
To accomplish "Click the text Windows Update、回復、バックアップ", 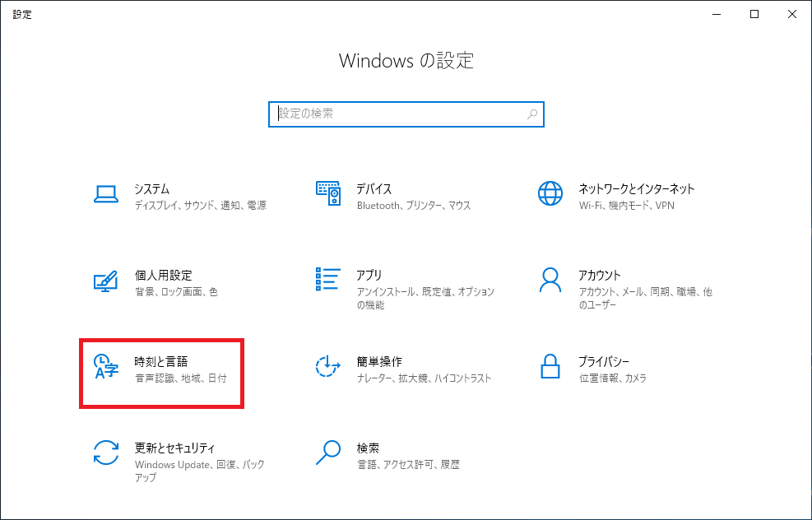I will [200, 471].
